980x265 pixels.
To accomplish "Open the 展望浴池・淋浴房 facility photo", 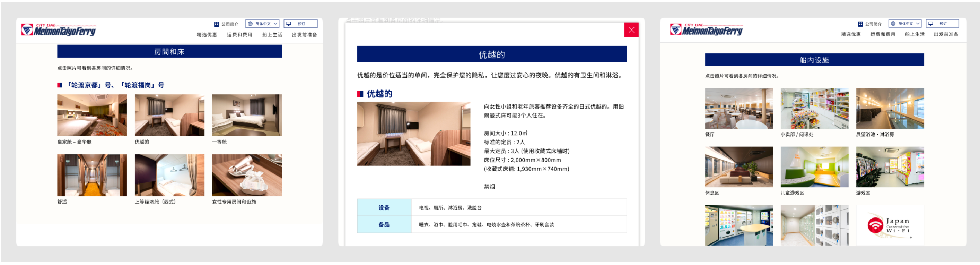I will click(x=890, y=109).
